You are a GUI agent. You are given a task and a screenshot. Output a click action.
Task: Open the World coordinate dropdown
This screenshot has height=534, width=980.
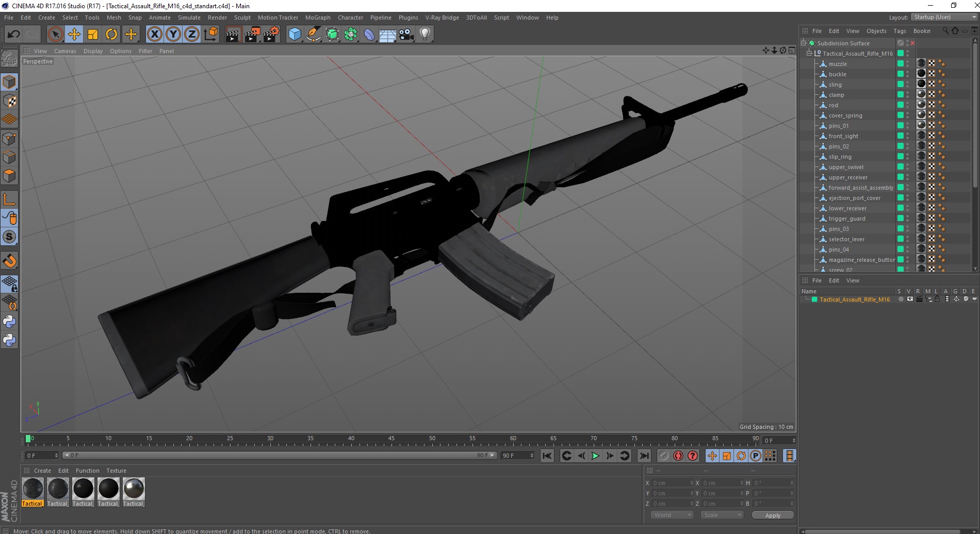point(672,515)
